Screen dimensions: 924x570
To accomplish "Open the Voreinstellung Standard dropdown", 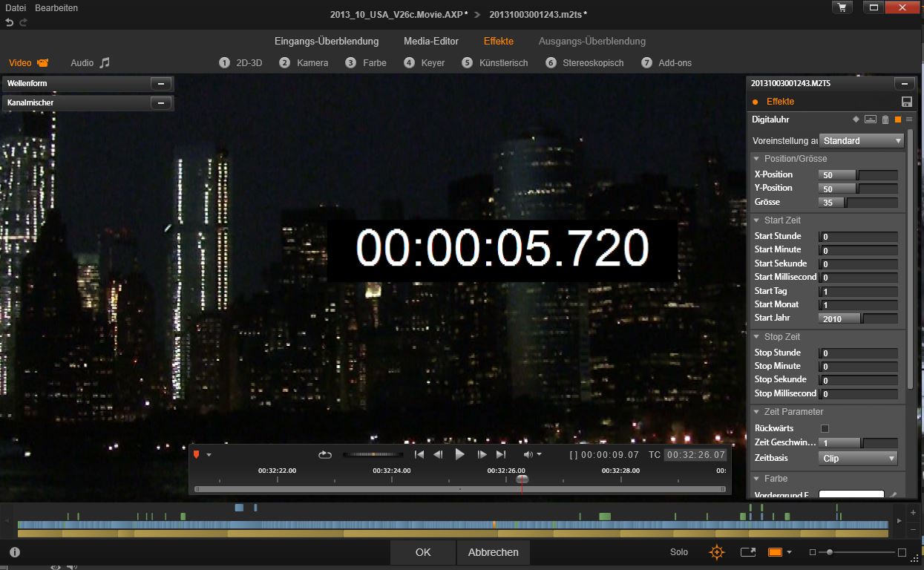I will pyautogui.click(x=862, y=141).
